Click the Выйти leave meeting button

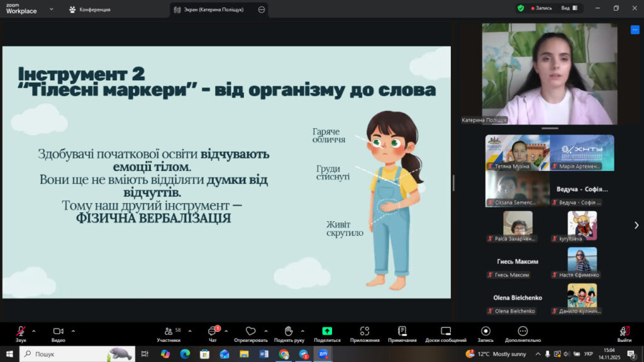tap(624, 333)
